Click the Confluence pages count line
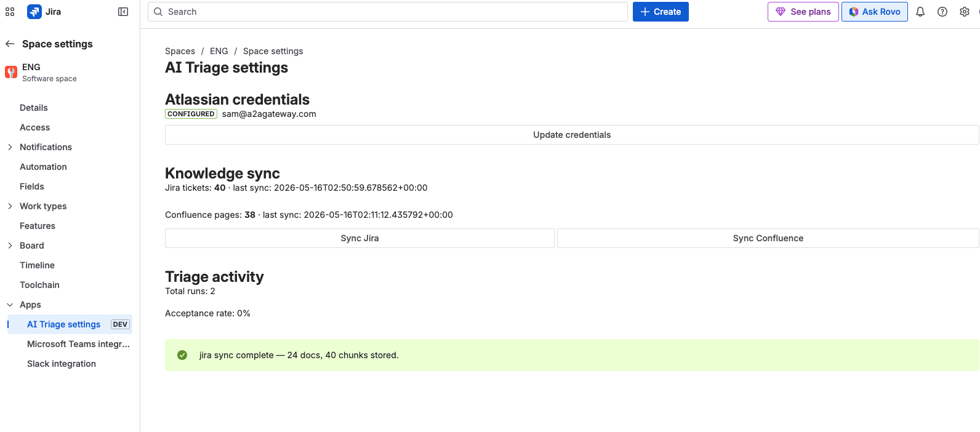 (x=309, y=215)
